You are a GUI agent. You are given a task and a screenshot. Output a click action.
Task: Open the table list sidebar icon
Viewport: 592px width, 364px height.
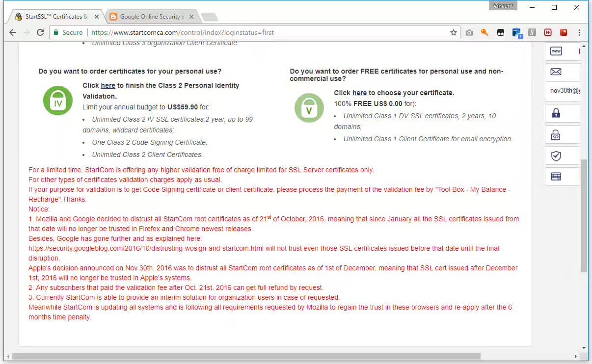point(556,177)
